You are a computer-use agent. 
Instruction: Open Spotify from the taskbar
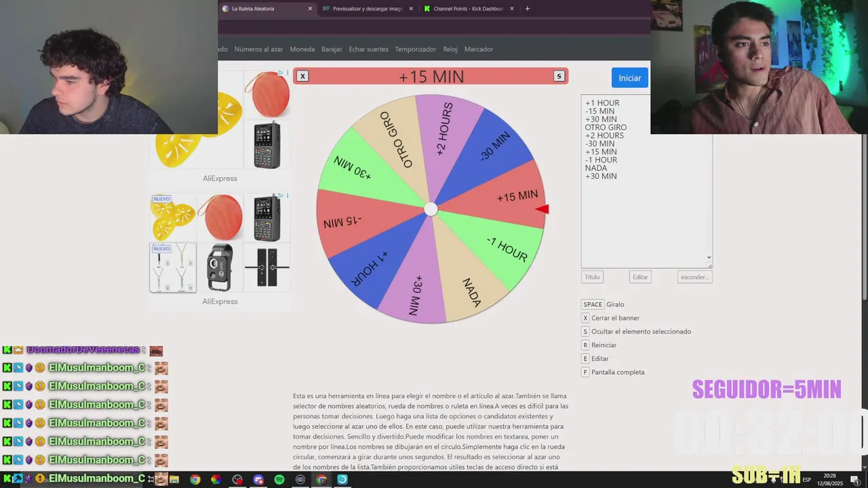(279, 480)
